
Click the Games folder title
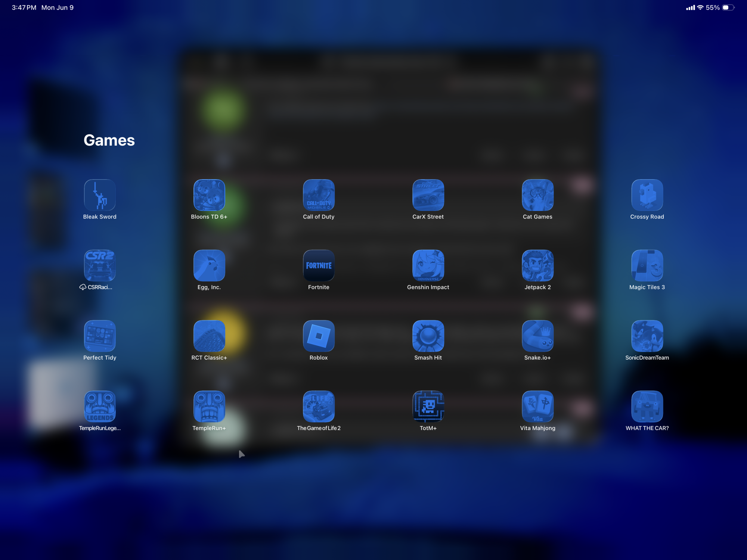click(109, 140)
